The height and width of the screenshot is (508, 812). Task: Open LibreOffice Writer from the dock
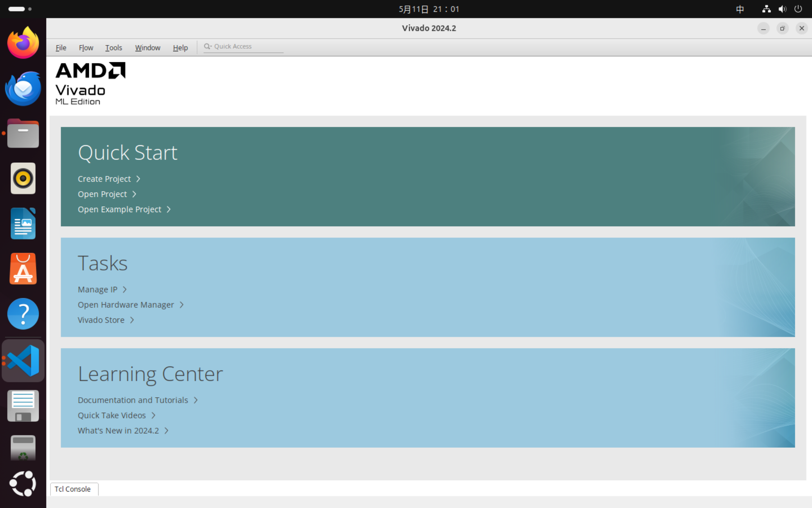pos(23,223)
